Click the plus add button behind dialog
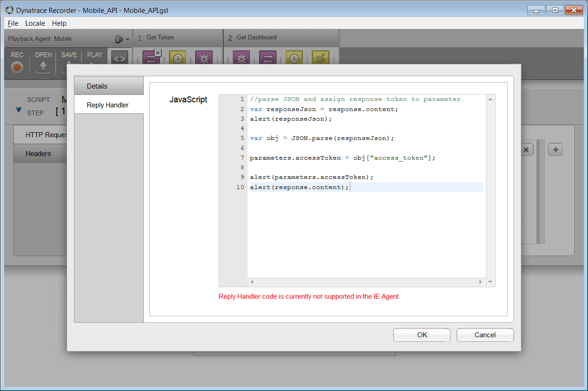The height and width of the screenshot is (391, 588). point(555,150)
